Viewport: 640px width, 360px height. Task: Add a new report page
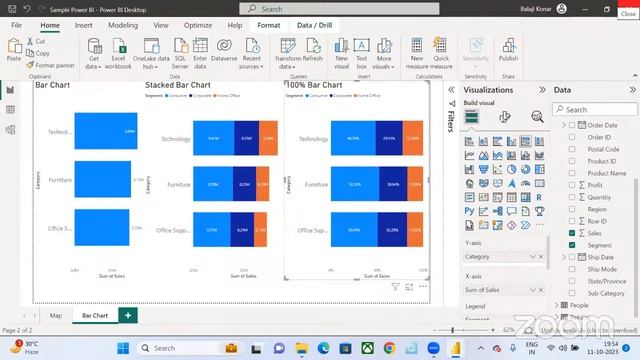tap(128, 316)
